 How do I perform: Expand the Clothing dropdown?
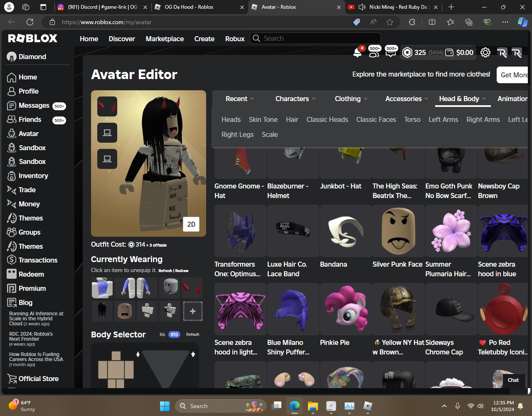(x=351, y=99)
